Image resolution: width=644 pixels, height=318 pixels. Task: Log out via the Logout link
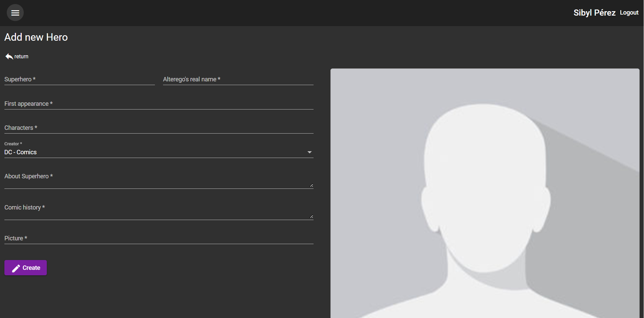pyautogui.click(x=629, y=13)
